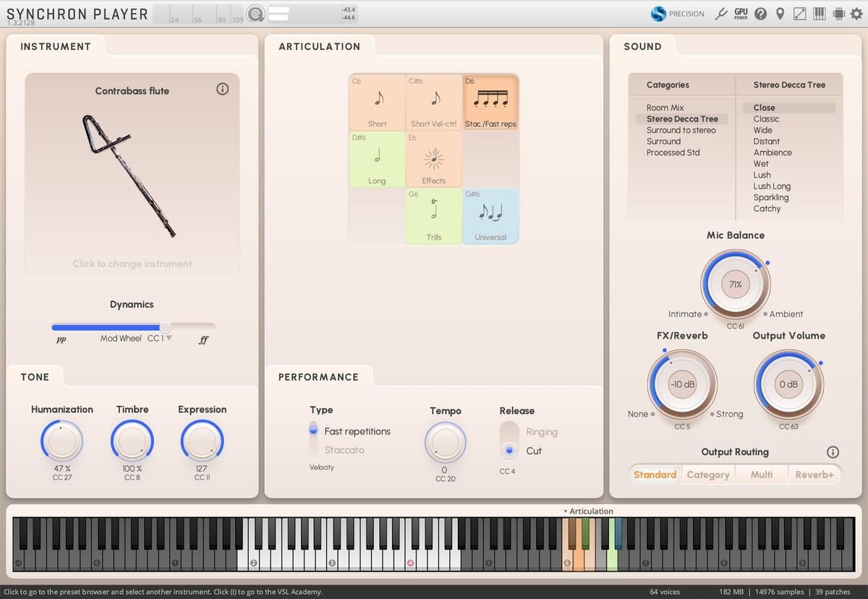The image size is (868, 599).
Task: Click the resize window arrow icon
Action: click(x=800, y=14)
